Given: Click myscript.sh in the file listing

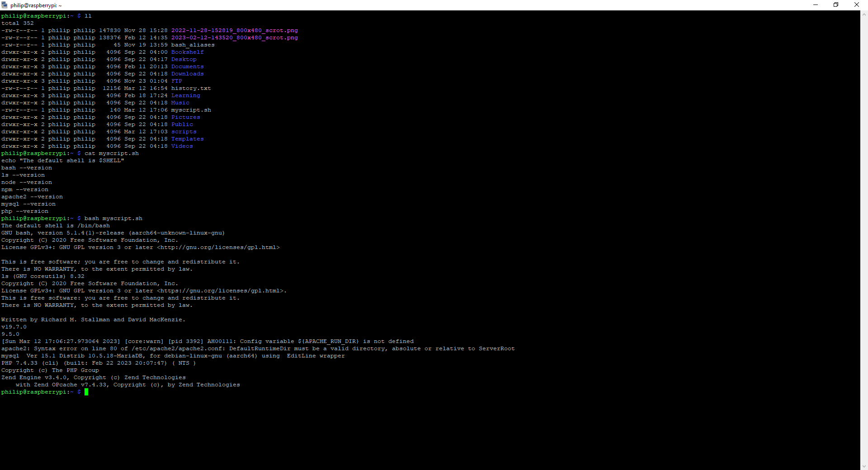Looking at the screenshot, I should [x=191, y=110].
